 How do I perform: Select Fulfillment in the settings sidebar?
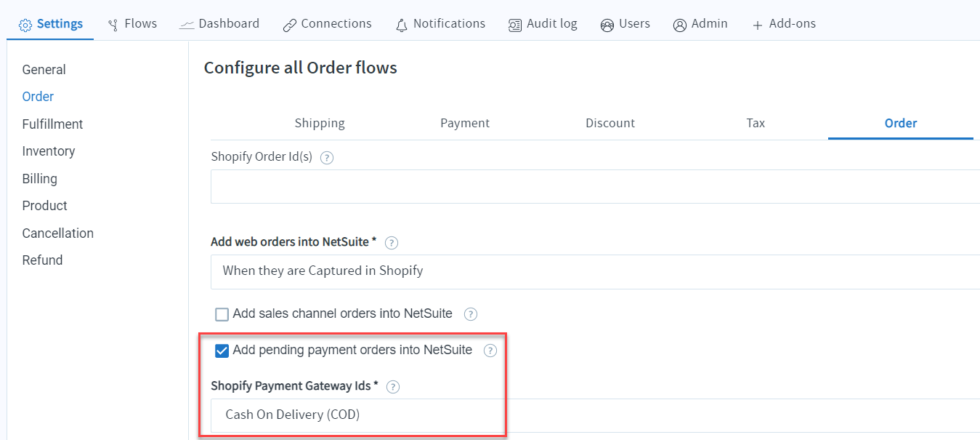point(52,124)
